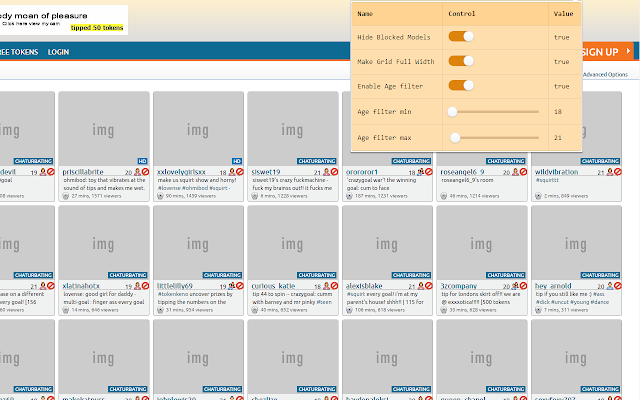Click the person icon next to roseangel6_9

[x=516, y=172]
